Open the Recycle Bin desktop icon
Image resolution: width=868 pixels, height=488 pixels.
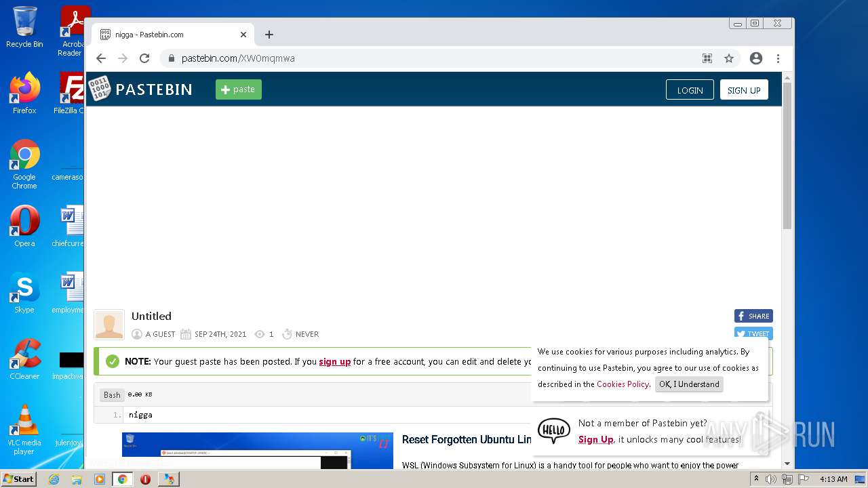coord(24,27)
